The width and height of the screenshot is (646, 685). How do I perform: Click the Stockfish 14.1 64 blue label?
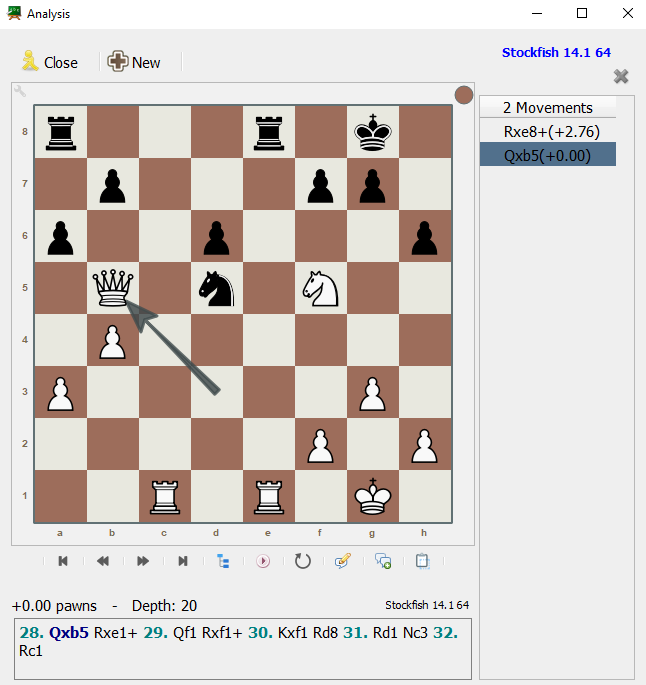tap(556, 53)
